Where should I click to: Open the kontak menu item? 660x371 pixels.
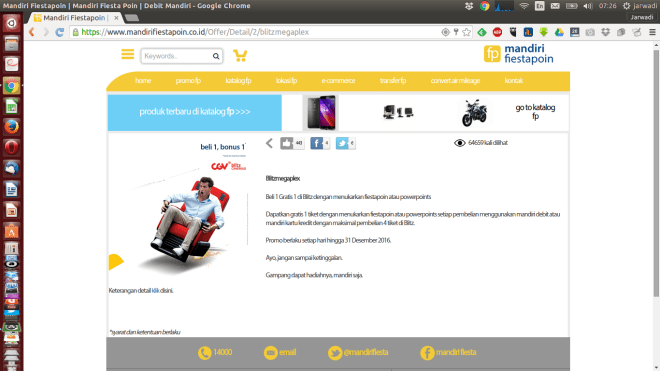[x=514, y=80]
